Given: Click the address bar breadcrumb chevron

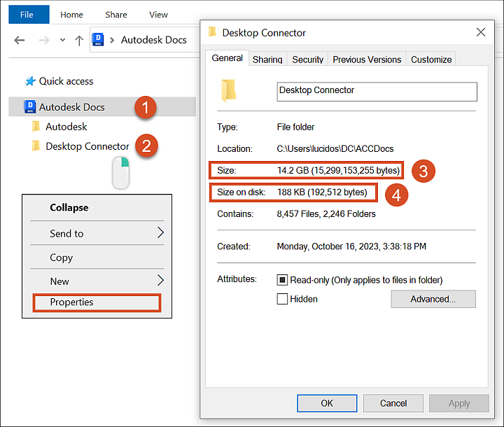Looking at the screenshot, I should tap(112, 40).
